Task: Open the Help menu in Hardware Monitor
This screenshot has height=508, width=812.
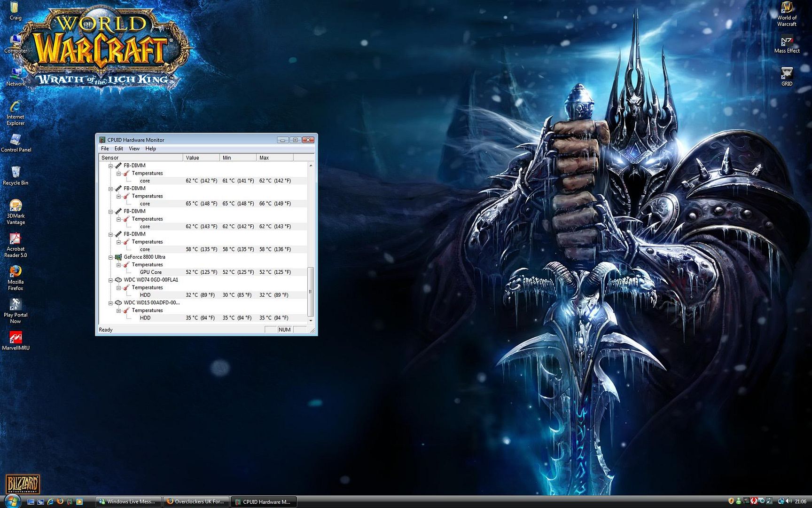Action: pyautogui.click(x=150, y=149)
